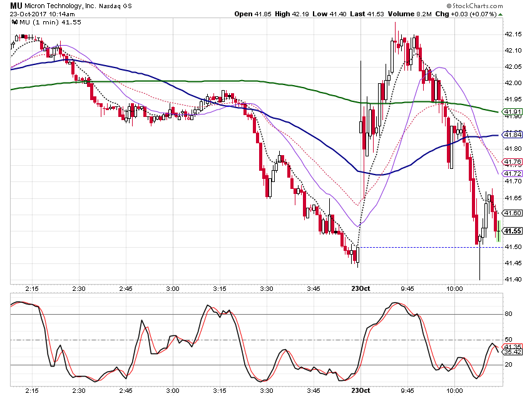
Task: Click the green 41.91 moving average price tag
Action: click(513, 111)
